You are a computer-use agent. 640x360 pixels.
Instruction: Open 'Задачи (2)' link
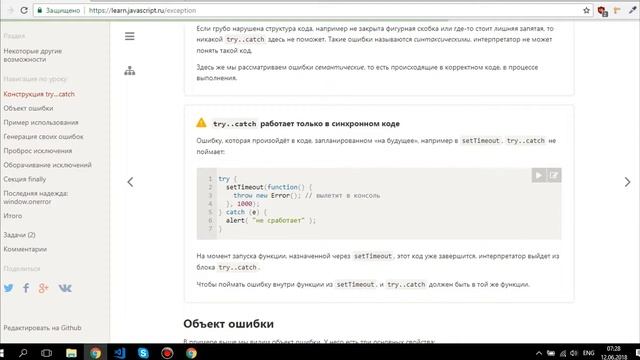19,235
